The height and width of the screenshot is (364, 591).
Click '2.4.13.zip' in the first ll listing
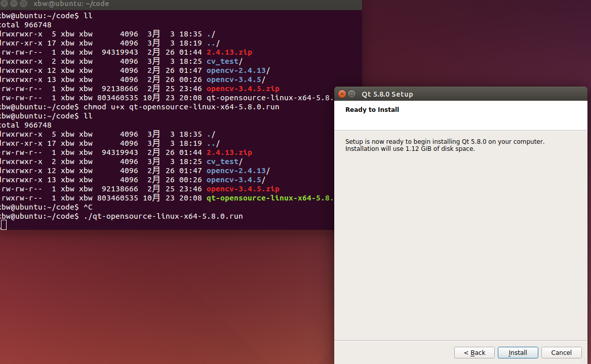229,52
